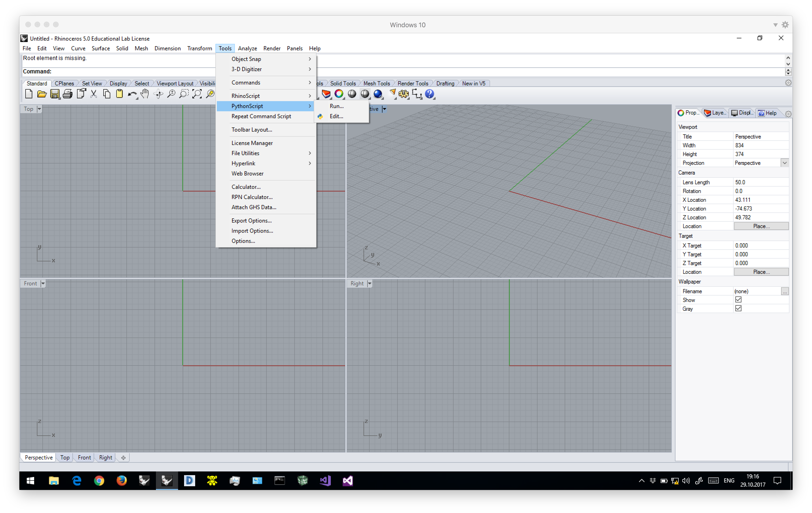Open Options via the gear toolbar icon
Screen dimensions: 812x513
tap(404, 94)
